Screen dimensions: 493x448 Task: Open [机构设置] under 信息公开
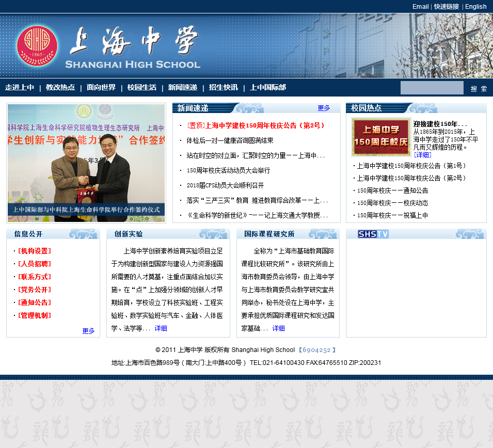point(34,251)
